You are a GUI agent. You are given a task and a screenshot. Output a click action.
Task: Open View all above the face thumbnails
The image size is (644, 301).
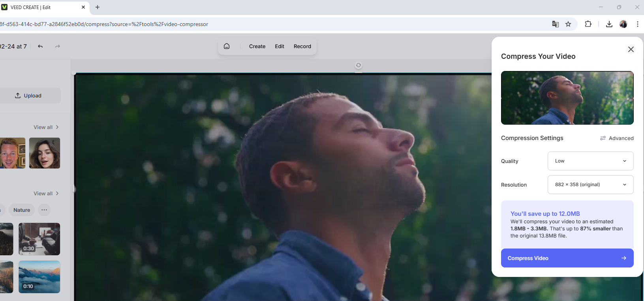[x=46, y=127]
